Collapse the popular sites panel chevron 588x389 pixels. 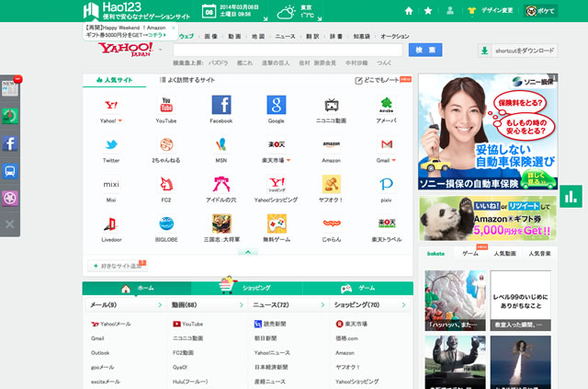coord(248,252)
